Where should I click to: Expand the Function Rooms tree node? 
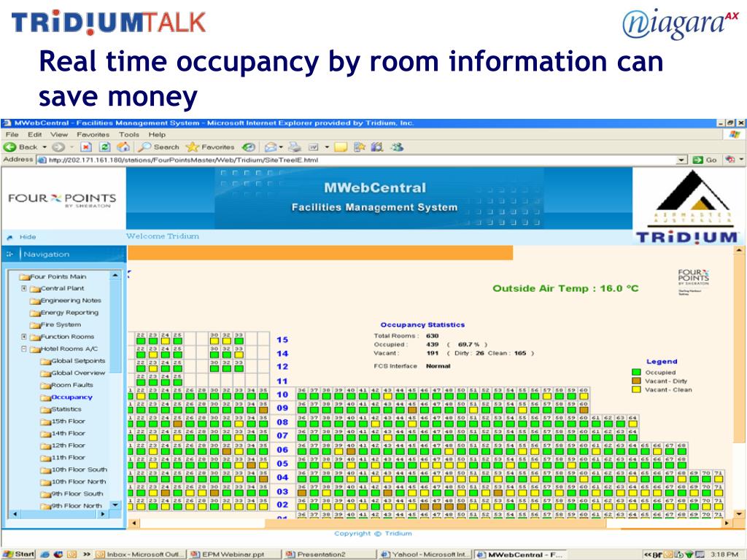coord(24,337)
